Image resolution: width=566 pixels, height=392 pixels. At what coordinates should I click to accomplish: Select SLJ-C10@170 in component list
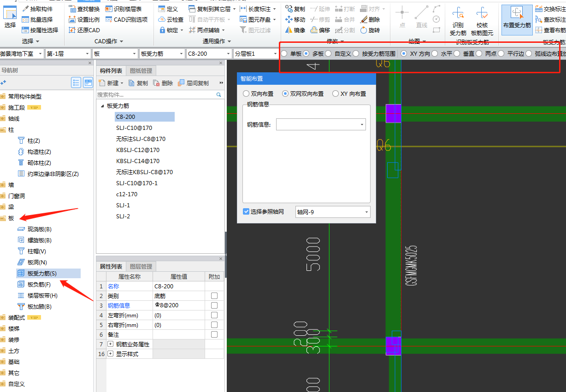point(134,128)
